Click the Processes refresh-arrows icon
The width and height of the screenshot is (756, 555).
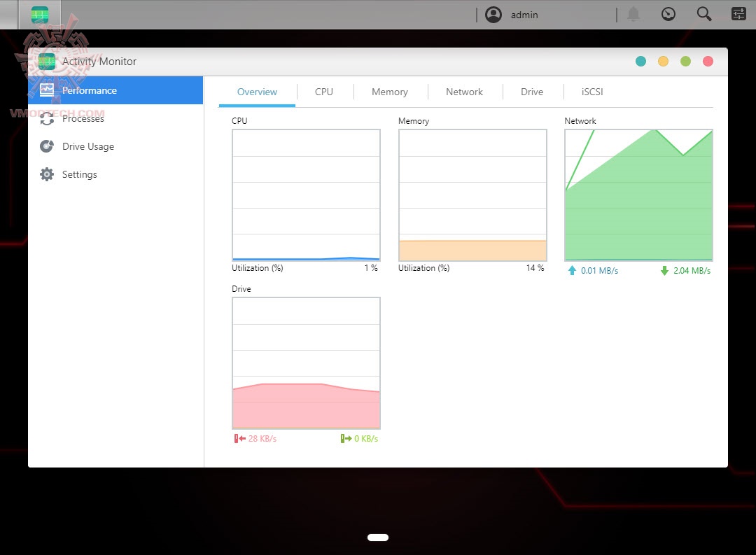pos(47,118)
